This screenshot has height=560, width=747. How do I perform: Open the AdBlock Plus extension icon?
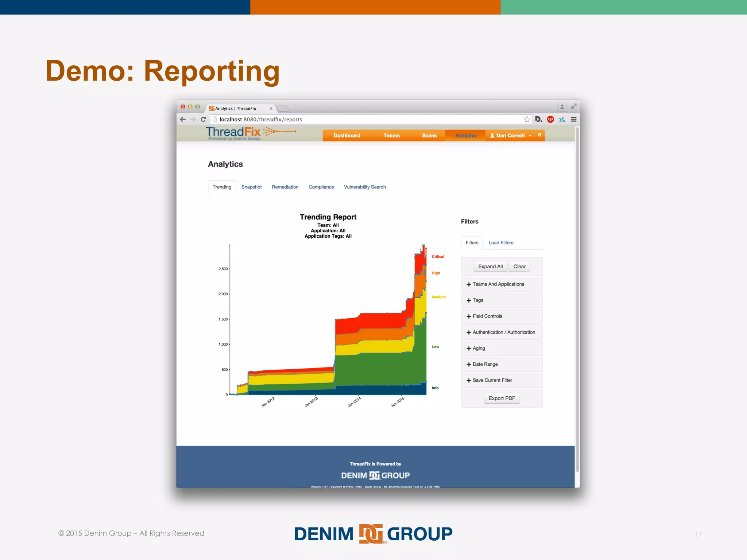[x=550, y=119]
